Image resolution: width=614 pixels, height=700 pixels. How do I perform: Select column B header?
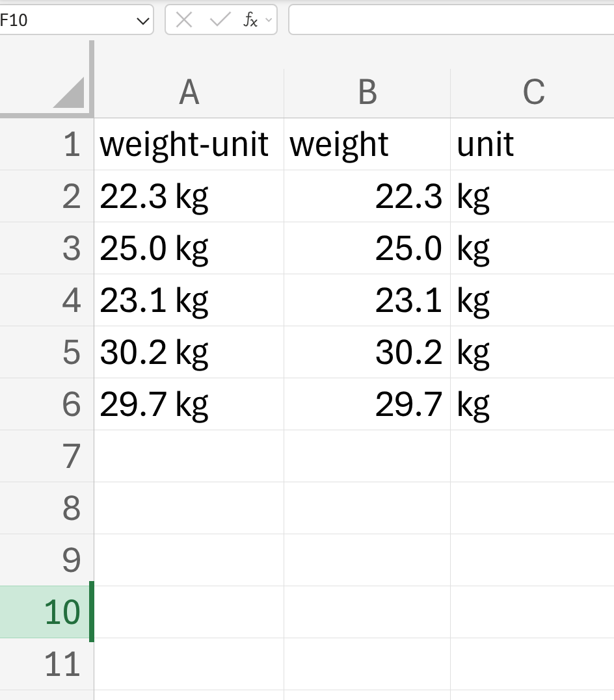[x=367, y=93]
